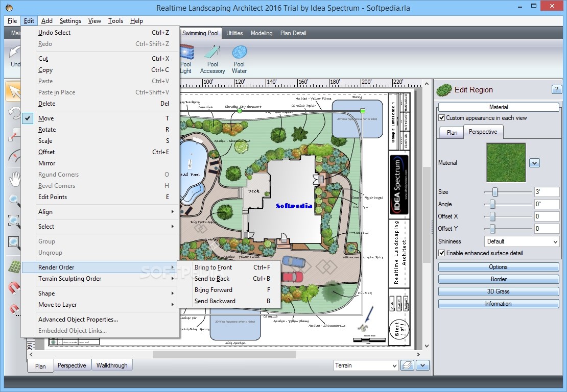Choose Bring to Front

pyautogui.click(x=229, y=267)
